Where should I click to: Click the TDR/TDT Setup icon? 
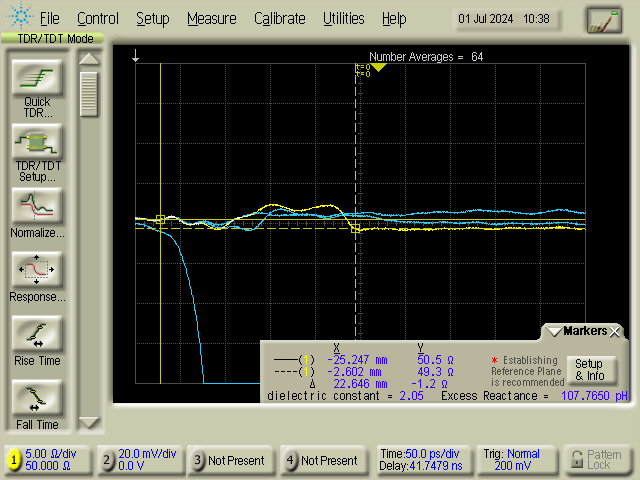tap(37, 141)
